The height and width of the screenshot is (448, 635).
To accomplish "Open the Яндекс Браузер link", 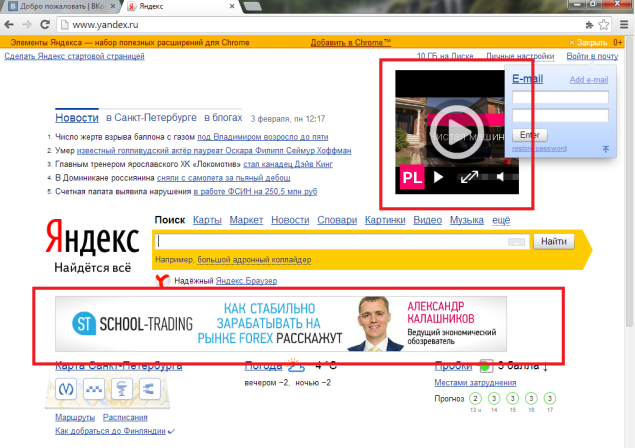I will [246, 281].
